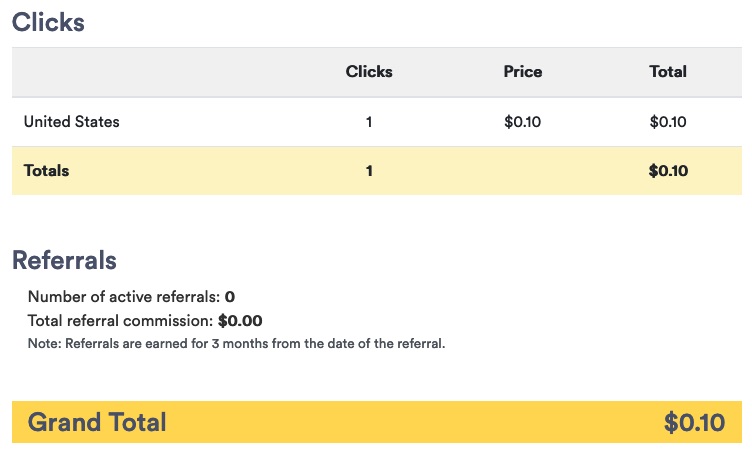Image resolution: width=752 pixels, height=461 pixels.
Task: Click the Totals row clicks count
Action: coord(369,171)
